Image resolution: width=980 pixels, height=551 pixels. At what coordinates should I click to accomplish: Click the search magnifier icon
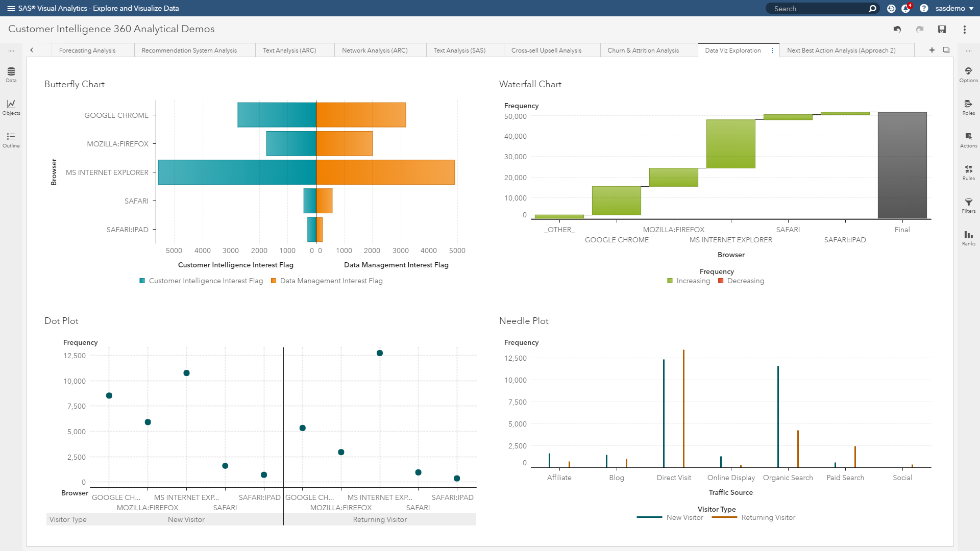tap(872, 9)
